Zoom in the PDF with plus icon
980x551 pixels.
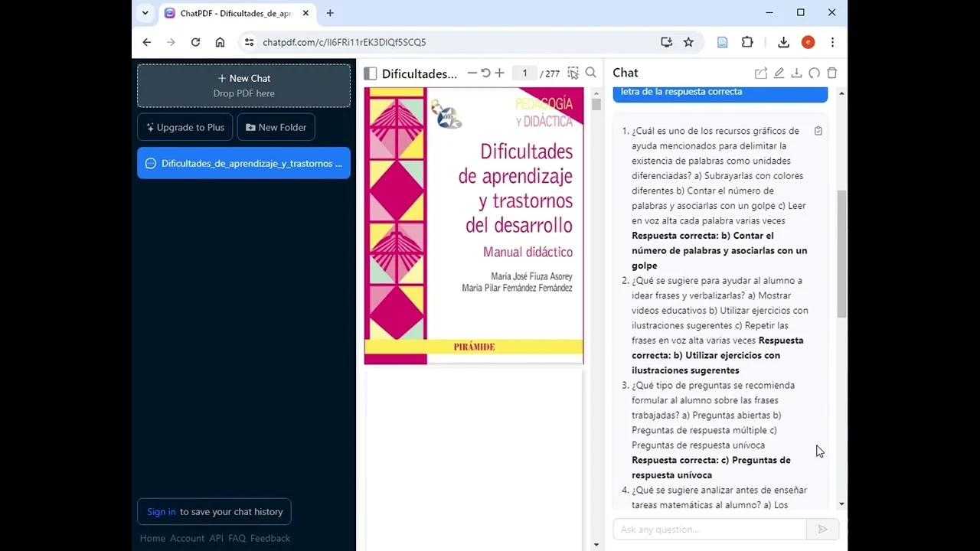[x=499, y=73]
